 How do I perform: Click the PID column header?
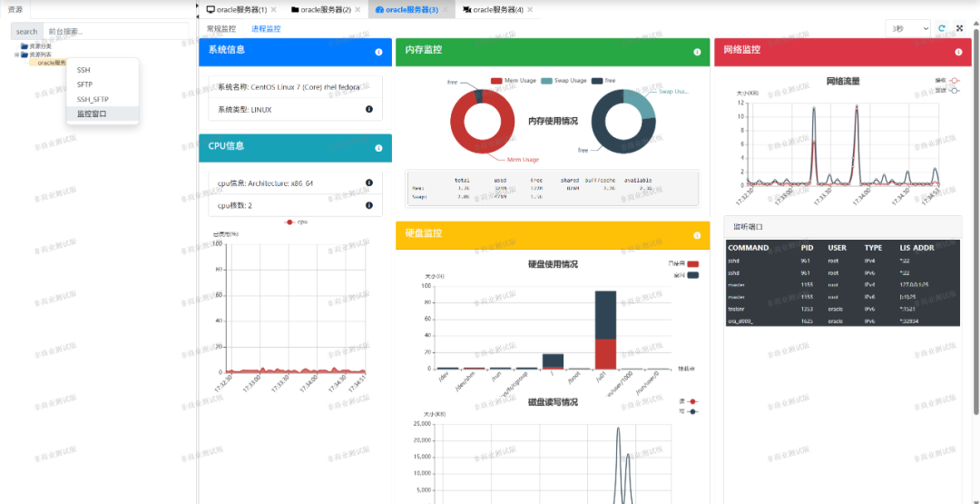(807, 248)
